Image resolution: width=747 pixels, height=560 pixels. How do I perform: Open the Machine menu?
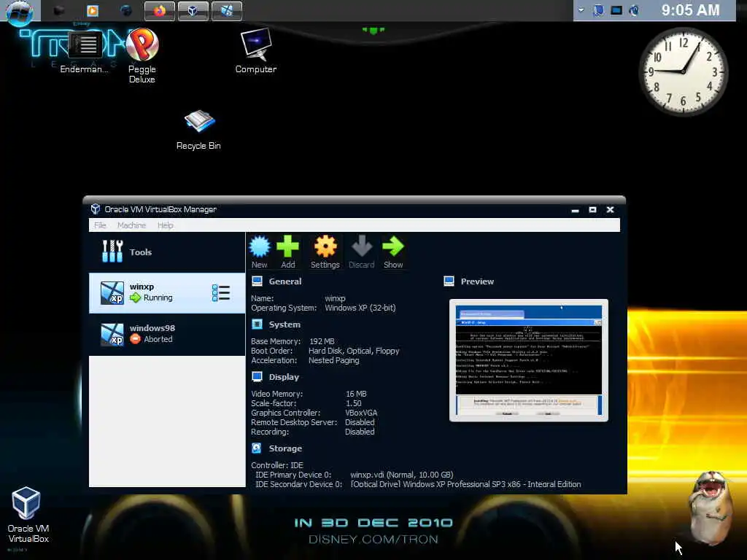131,225
